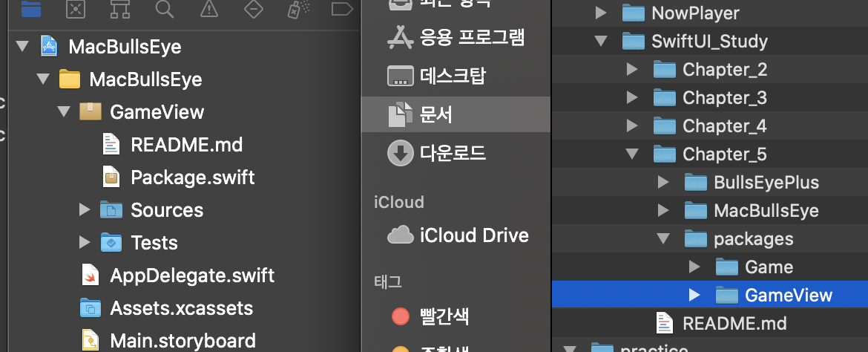Expand the Game folder
The width and height of the screenshot is (868, 352).
coord(694,267)
